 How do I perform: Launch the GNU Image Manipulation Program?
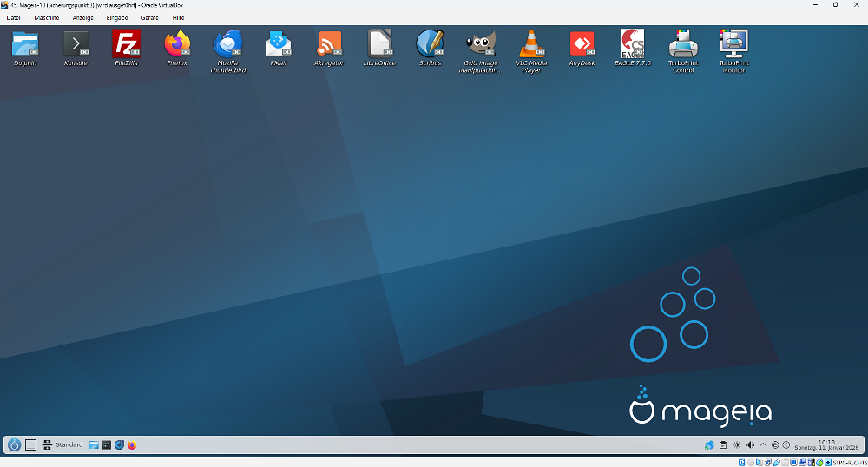[x=481, y=44]
